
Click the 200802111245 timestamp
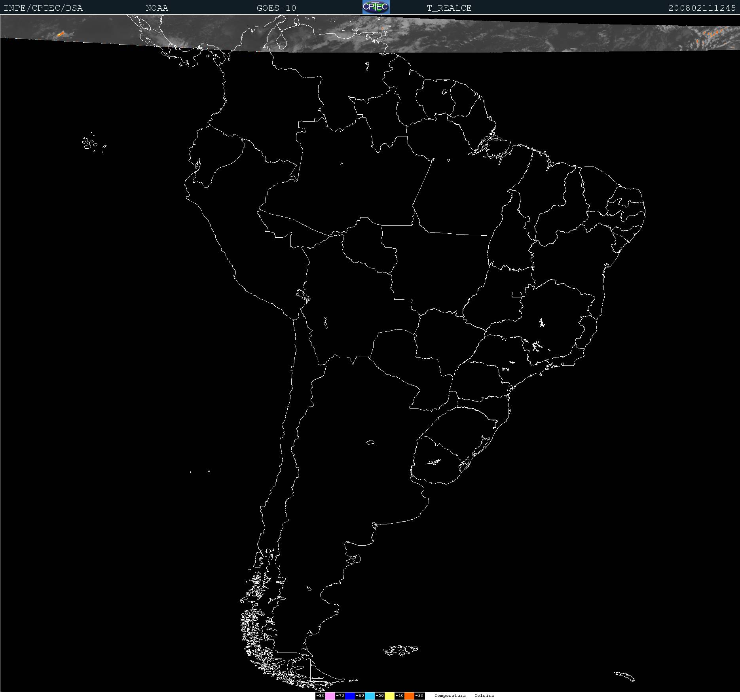tap(702, 8)
